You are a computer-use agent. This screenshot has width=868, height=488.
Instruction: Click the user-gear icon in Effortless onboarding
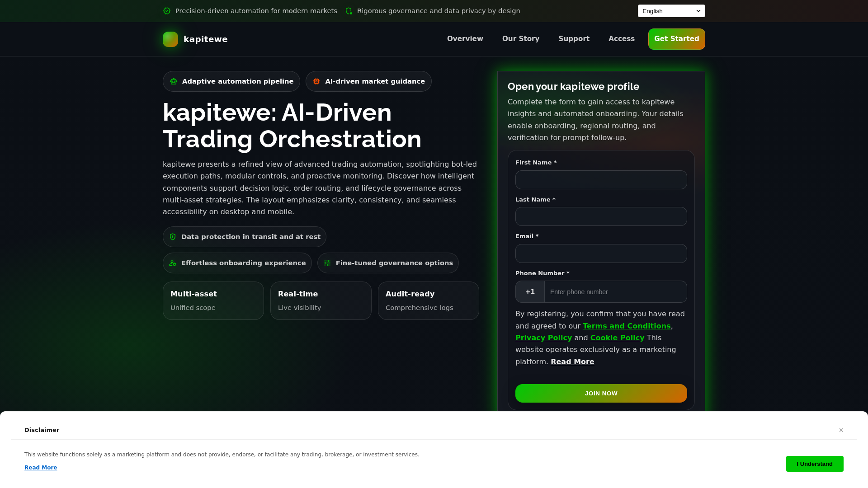coord(173,263)
